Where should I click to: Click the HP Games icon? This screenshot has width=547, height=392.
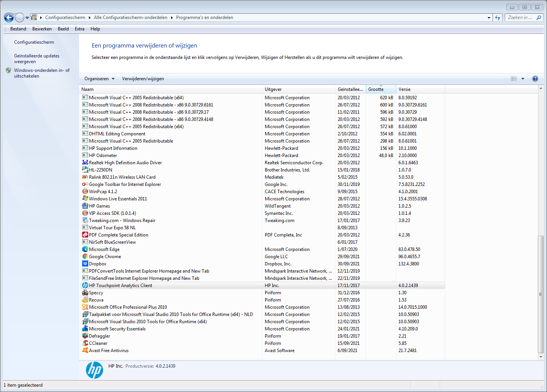click(x=85, y=206)
